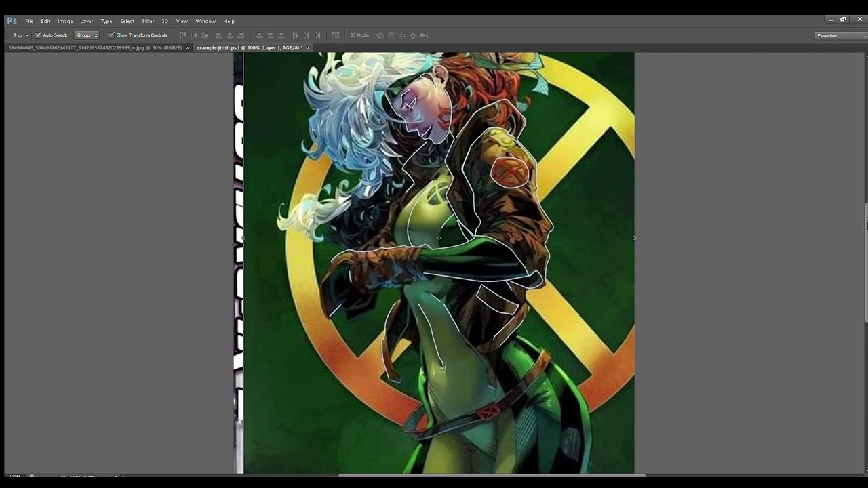Open the Essentials workspace dropdown

click(x=841, y=35)
